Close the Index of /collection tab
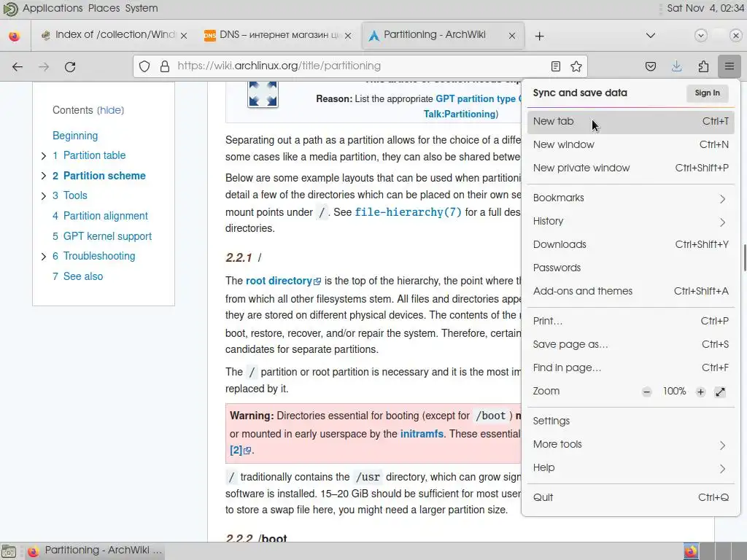 184,36
